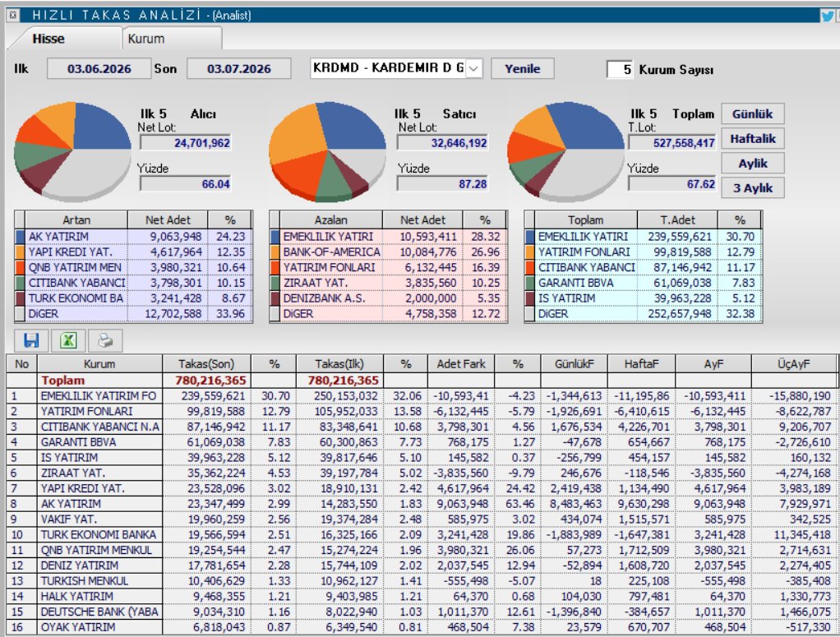The image size is (840, 637).
Task: Select CITIBANK YABANCI row in Toplam table
Action: (643, 267)
